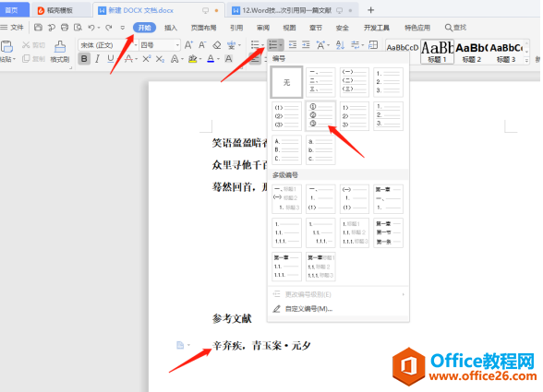Viewport: 543px width, 392px height.
Task: Click the Sort A-Z icon
Action: 341,44
